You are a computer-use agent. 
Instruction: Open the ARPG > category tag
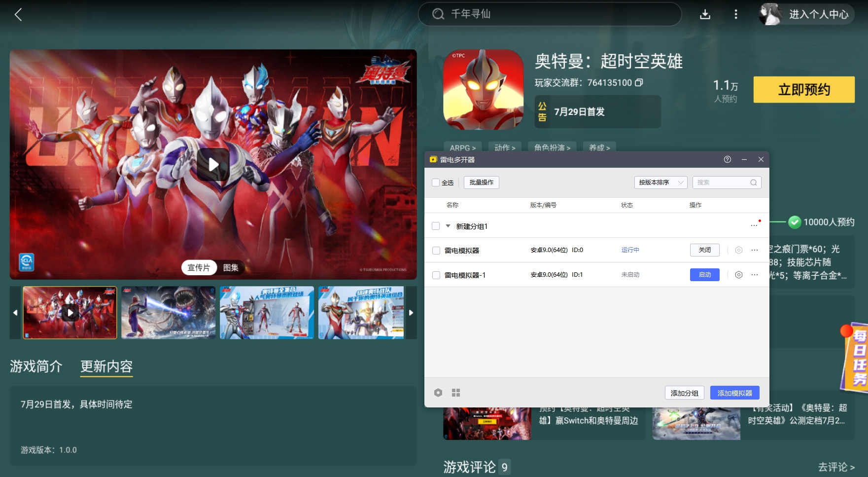(463, 147)
